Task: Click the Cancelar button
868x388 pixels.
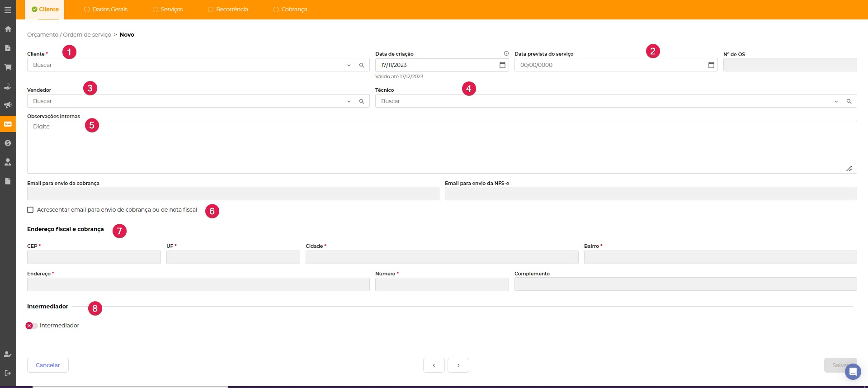Action: click(48, 365)
